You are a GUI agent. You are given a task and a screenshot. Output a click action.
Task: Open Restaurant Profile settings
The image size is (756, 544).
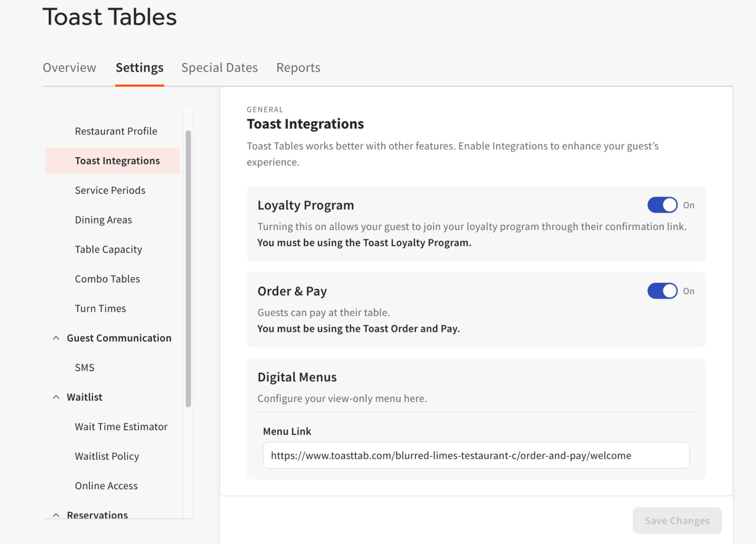click(116, 131)
